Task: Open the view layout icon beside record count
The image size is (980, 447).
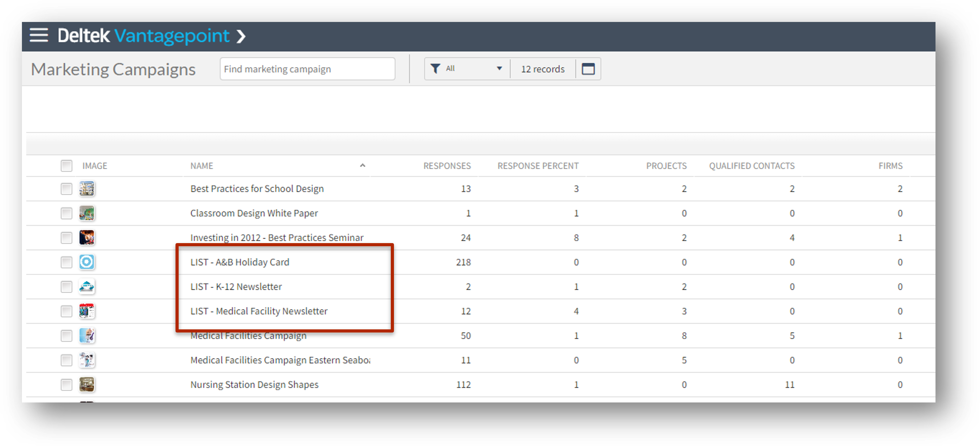Action: click(x=588, y=68)
